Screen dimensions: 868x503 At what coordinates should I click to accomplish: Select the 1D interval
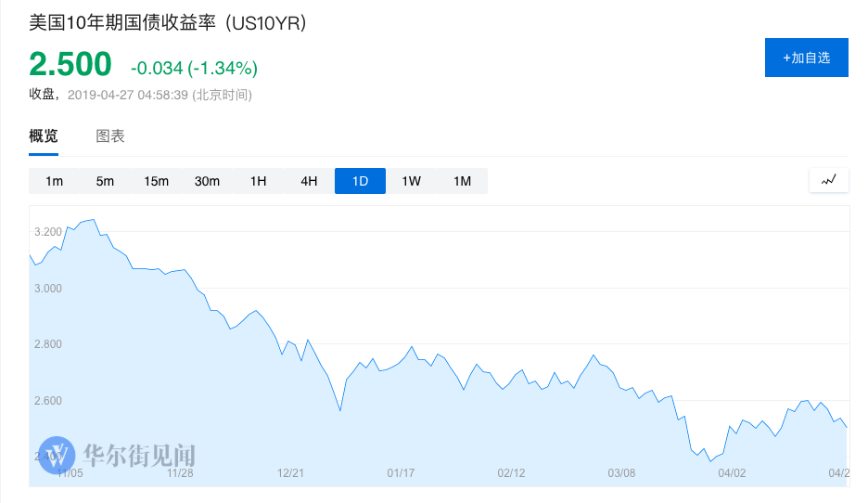click(360, 181)
